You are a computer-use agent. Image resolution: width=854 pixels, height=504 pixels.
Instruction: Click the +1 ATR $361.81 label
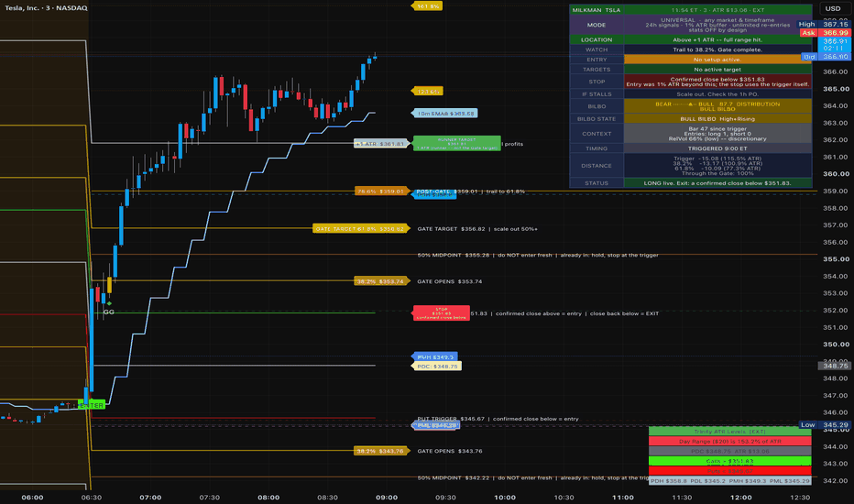[380, 144]
